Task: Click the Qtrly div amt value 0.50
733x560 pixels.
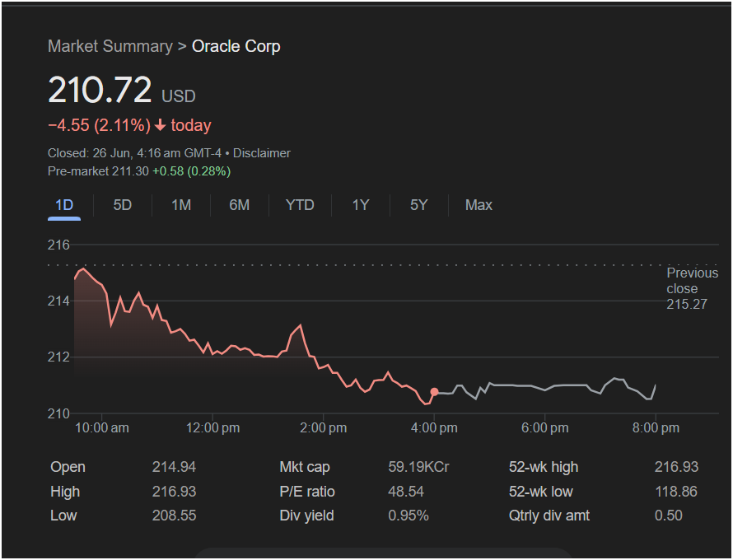Action: click(669, 516)
